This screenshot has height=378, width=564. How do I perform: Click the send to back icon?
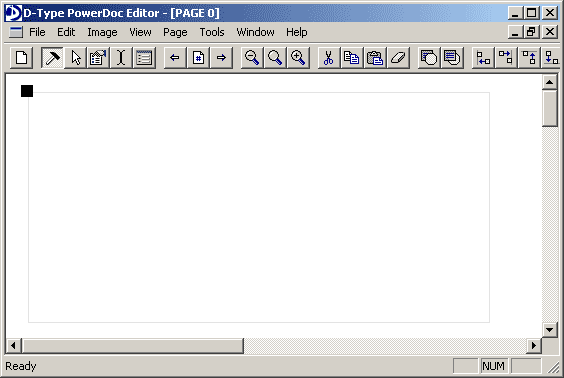coord(452,58)
